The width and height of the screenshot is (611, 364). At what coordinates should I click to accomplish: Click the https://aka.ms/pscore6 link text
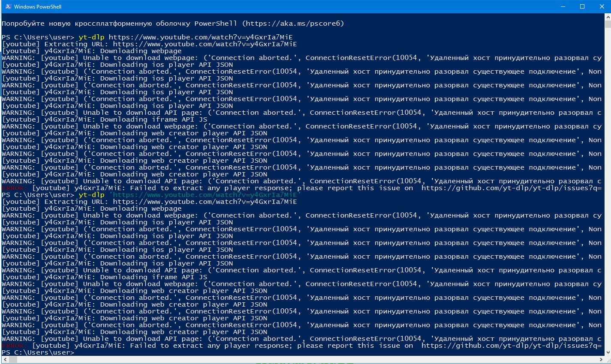pyautogui.click(x=293, y=24)
